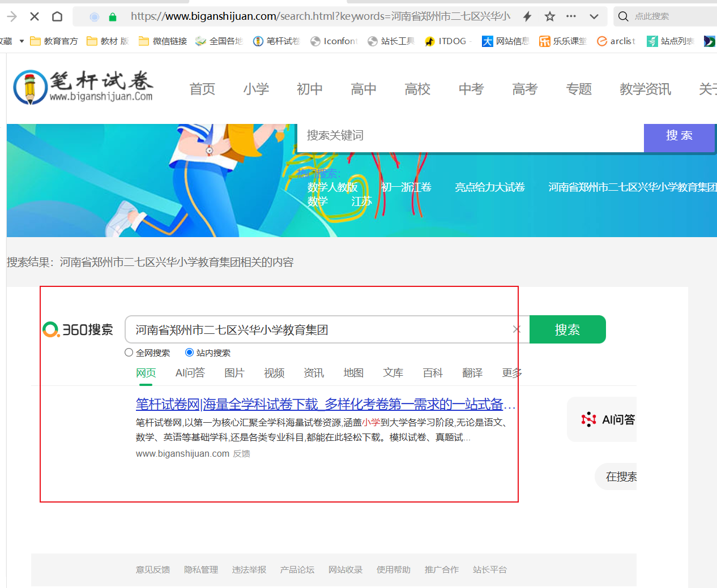Open the three-dots more menu
The image size is (717, 588).
point(571,16)
